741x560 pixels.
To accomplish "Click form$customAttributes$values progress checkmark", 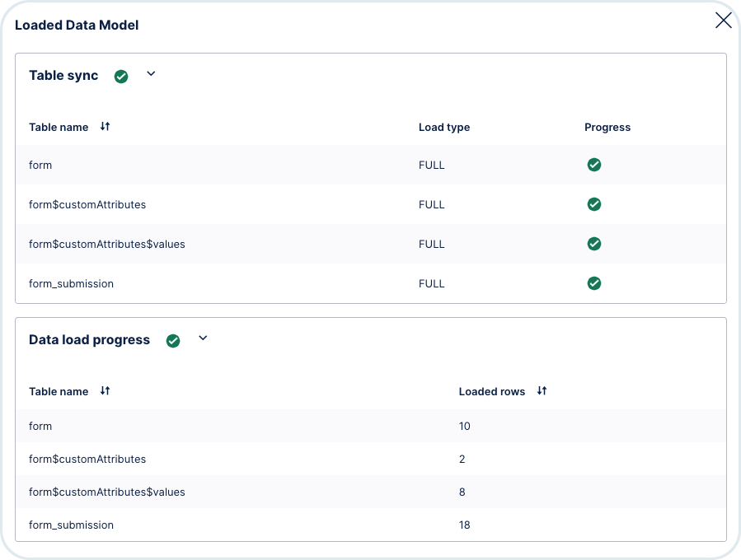I will point(594,244).
